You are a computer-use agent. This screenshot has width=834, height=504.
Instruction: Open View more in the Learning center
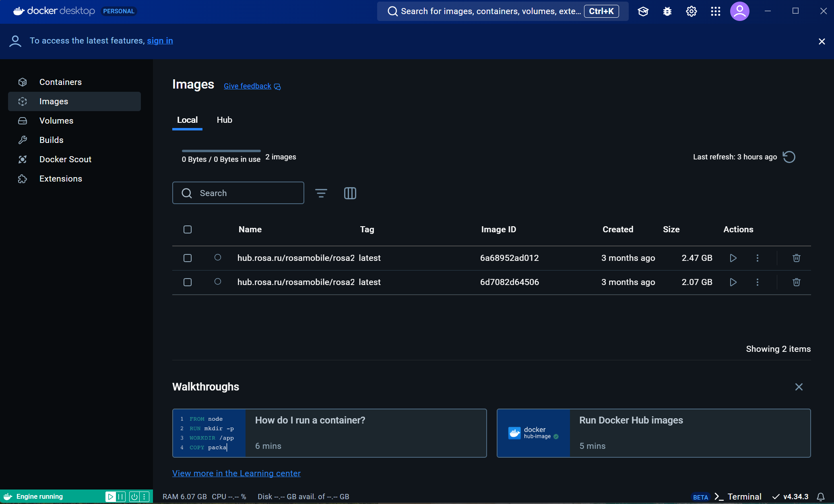tap(236, 473)
